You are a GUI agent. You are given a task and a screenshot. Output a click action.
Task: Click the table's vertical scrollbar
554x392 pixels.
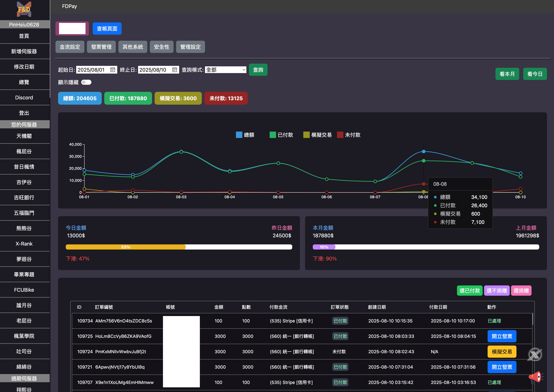pyautogui.click(x=533, y=319)
